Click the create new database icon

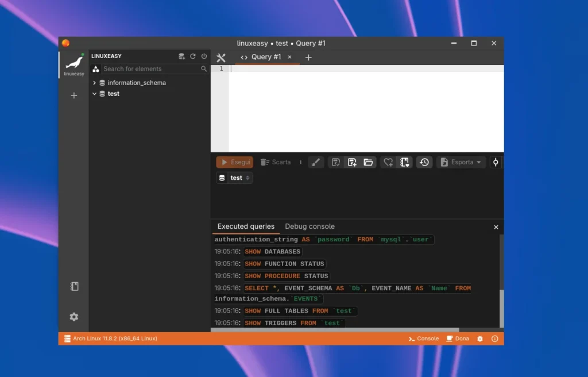point(181,56)
